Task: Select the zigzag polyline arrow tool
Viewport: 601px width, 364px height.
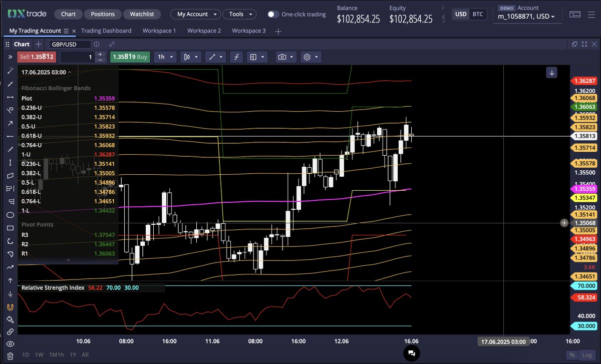Action: (10, 268)
